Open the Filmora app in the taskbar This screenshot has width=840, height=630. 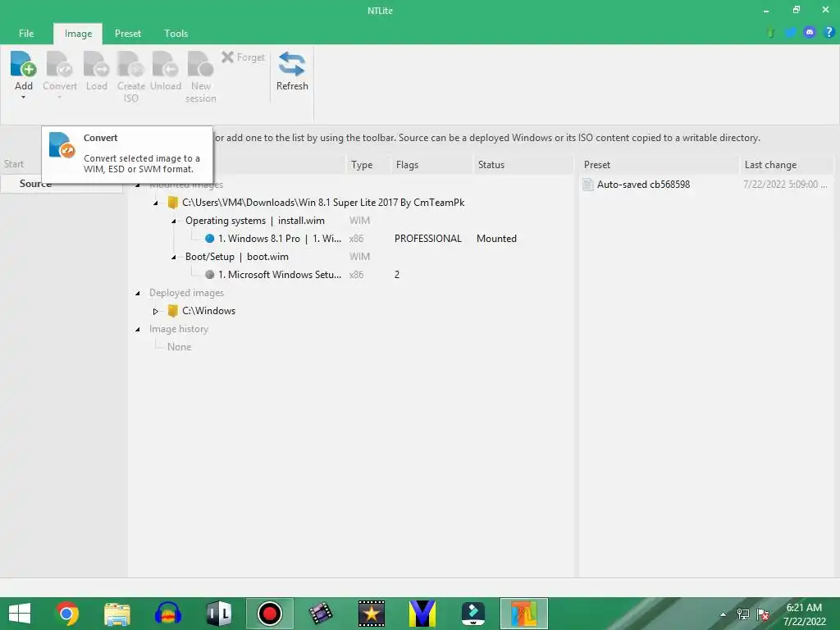coord(473,614)
